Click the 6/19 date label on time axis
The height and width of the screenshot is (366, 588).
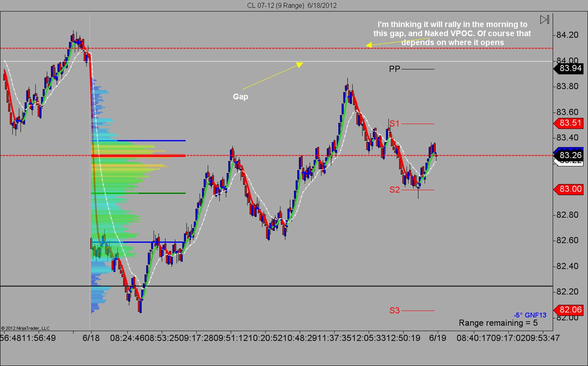click(x=437, y=338)
